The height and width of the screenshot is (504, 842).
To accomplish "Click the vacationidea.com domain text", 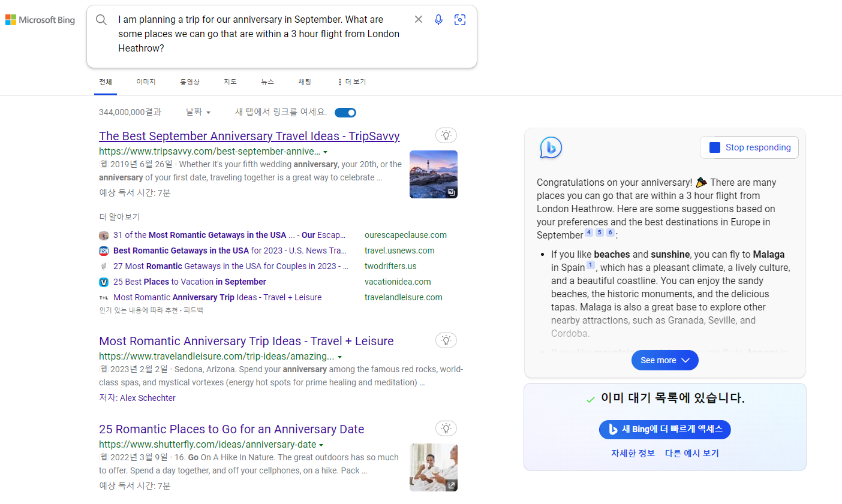I will click(x=398, y=282).
